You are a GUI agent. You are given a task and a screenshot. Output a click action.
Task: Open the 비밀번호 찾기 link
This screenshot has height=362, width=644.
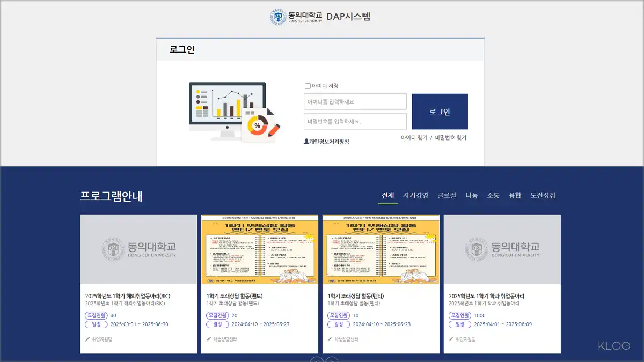click(450, 137)
